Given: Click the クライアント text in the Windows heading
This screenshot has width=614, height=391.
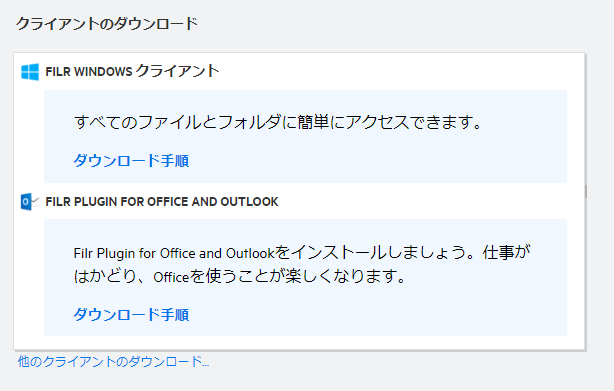Looking at the screenshot, I should pyautogui.click(x=178, y=71).
